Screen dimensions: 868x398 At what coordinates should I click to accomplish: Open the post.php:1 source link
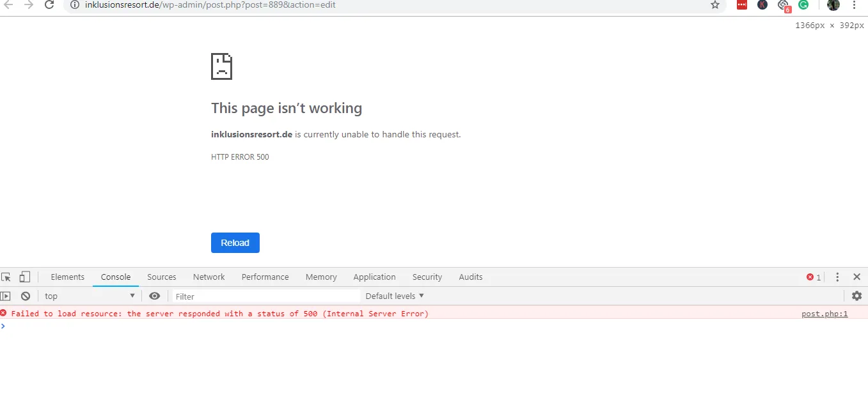pos(825,314)
